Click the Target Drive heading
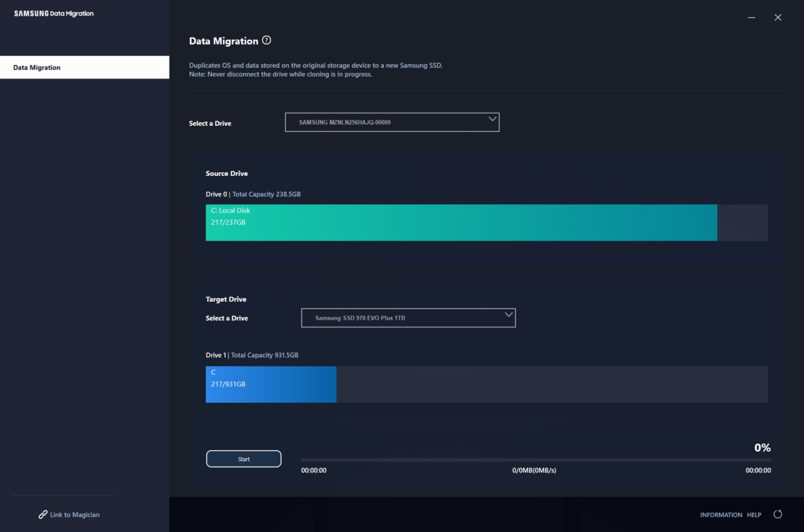The image size is (804, 532). [x=226, y=299]
